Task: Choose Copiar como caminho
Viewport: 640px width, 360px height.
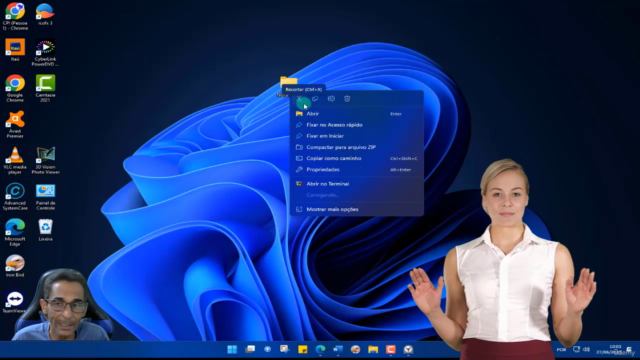Action: (357, 158)
